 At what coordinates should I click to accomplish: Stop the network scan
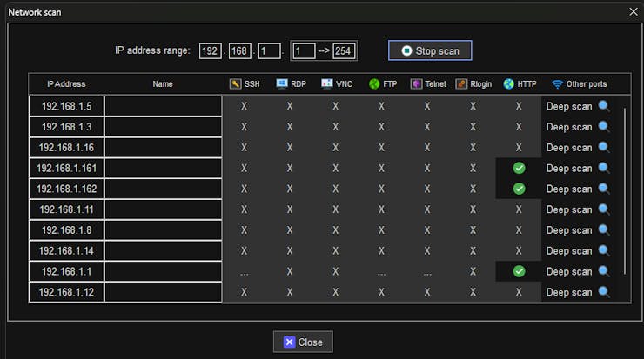click(430, 50)
